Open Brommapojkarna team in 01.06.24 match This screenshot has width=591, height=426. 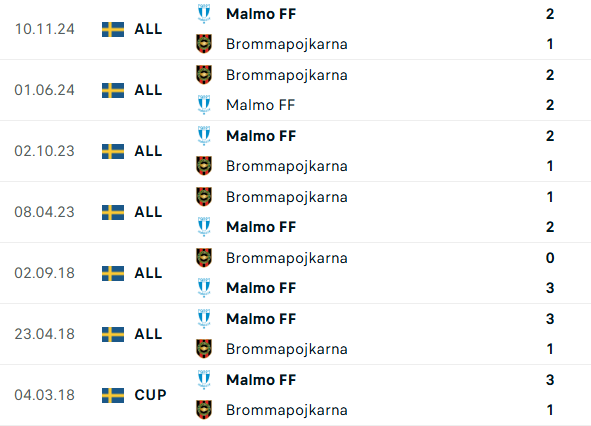pos(286,75)
